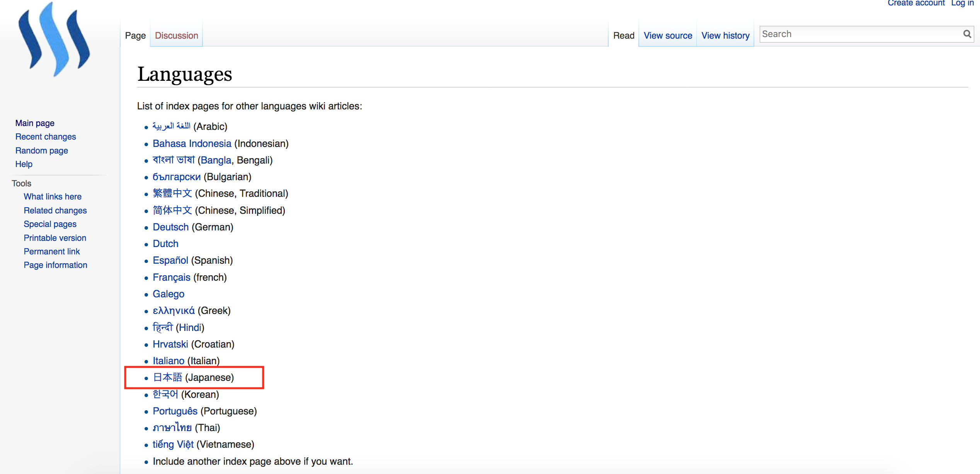Click What links here tool

(x=53, y=196)
